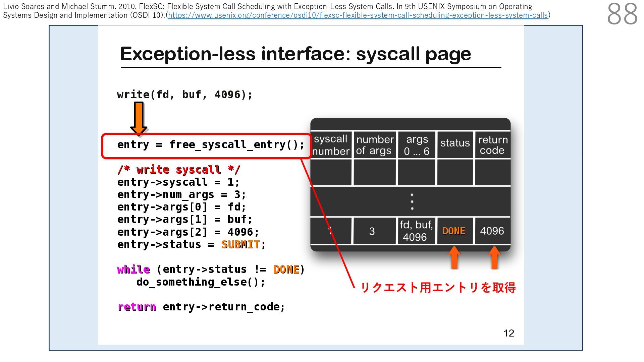
Task: Click the DONE status table cell
Action: [454, 231]
